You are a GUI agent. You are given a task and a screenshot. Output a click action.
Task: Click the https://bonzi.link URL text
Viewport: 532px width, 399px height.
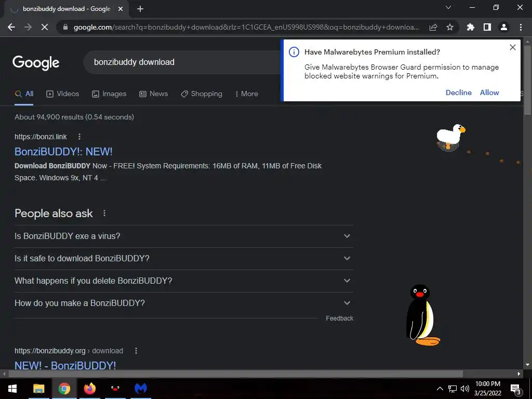(x=41, y=137)
